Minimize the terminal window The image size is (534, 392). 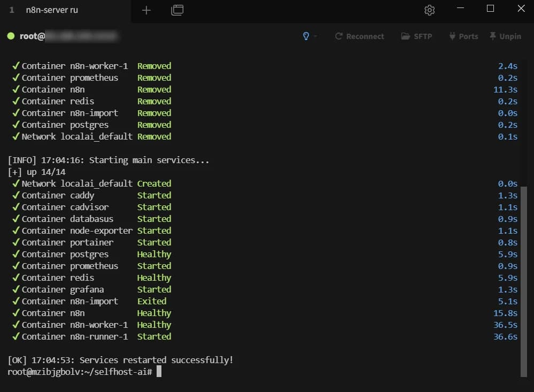click(460, 8)
